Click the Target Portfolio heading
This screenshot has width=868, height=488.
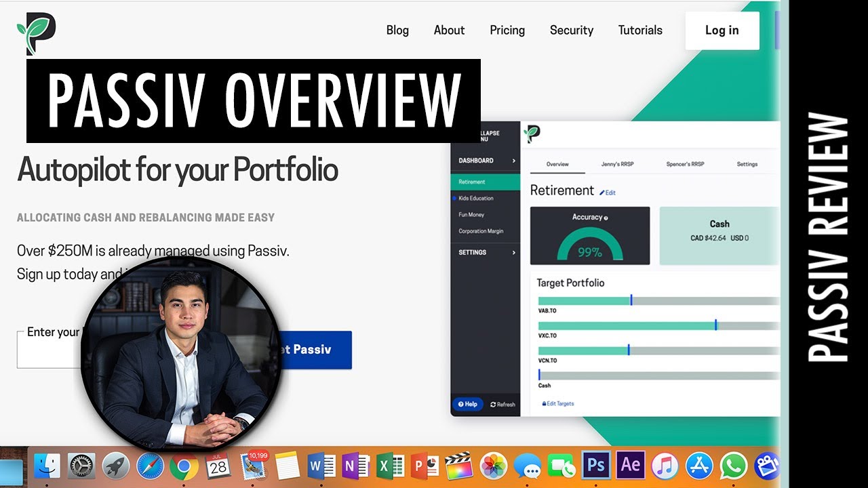(570, 283)
